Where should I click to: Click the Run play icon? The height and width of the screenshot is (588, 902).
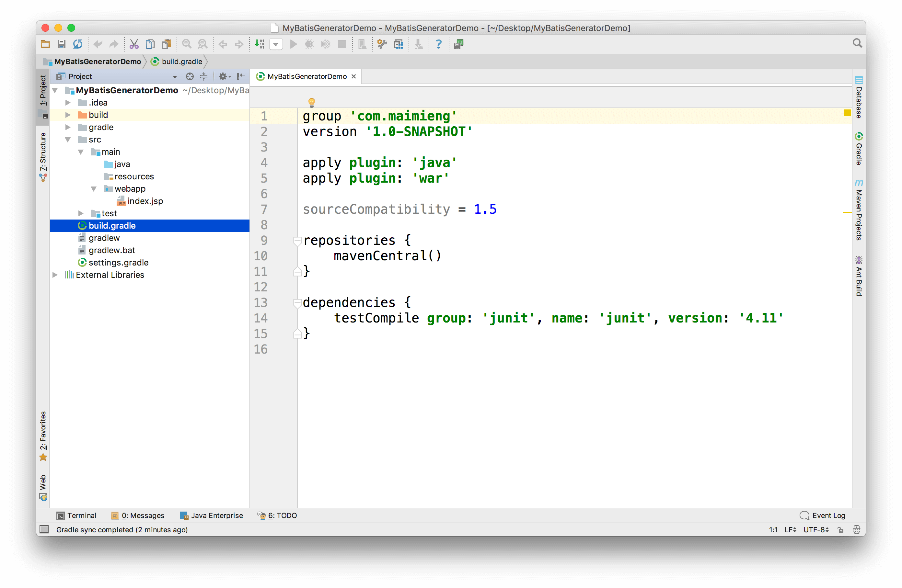(293, 44)
